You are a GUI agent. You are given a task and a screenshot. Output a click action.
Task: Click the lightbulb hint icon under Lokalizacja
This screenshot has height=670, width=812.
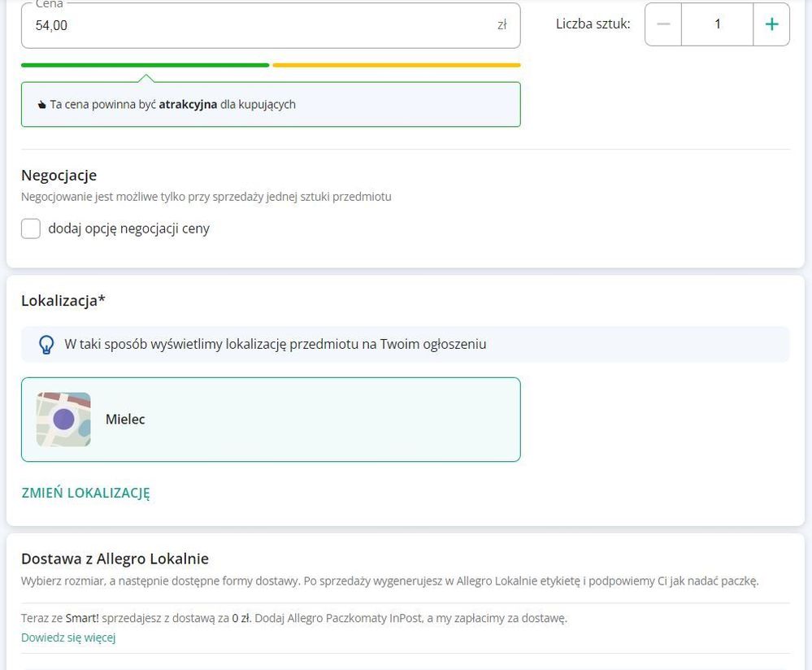pos(46,345)
